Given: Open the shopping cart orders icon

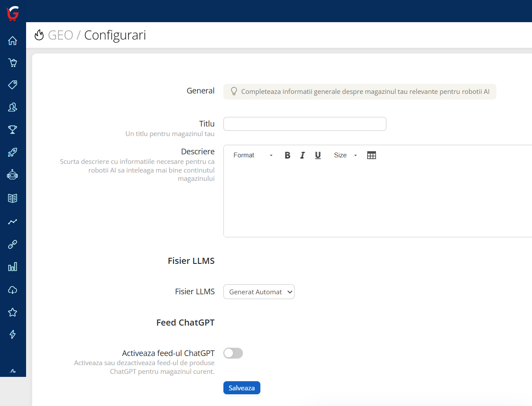Looking at the screenshot, I should pyautogui.click(x=13, y=63).
